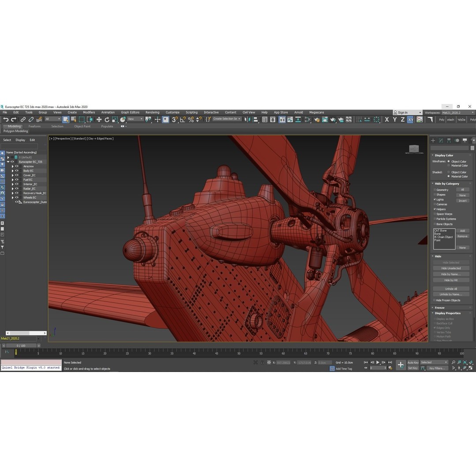Collapse the Eurocopter EC_725 layer node
The image size is (476, 476).
[8, 162]
